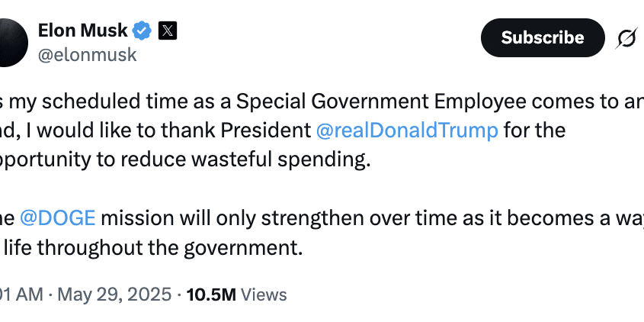This screenshot has width=644, height=322.
Task: Click the 10.5M view count
Action: 210,295
